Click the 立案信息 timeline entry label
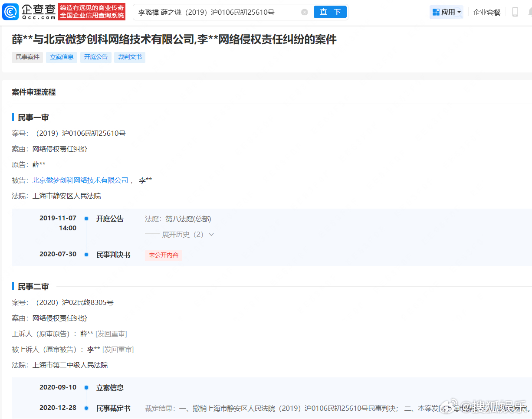The width and height of the screenshot is (532, 419). point(110,388)
